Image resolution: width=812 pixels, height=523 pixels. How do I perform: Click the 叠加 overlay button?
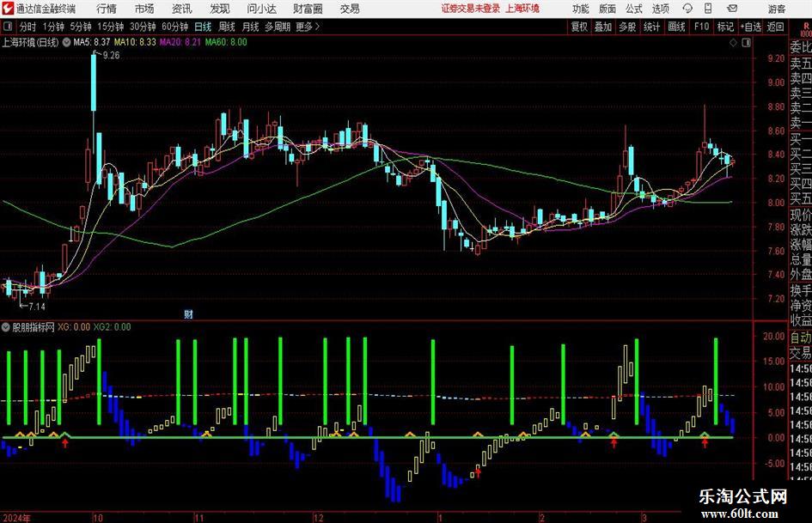coord(603,27)
